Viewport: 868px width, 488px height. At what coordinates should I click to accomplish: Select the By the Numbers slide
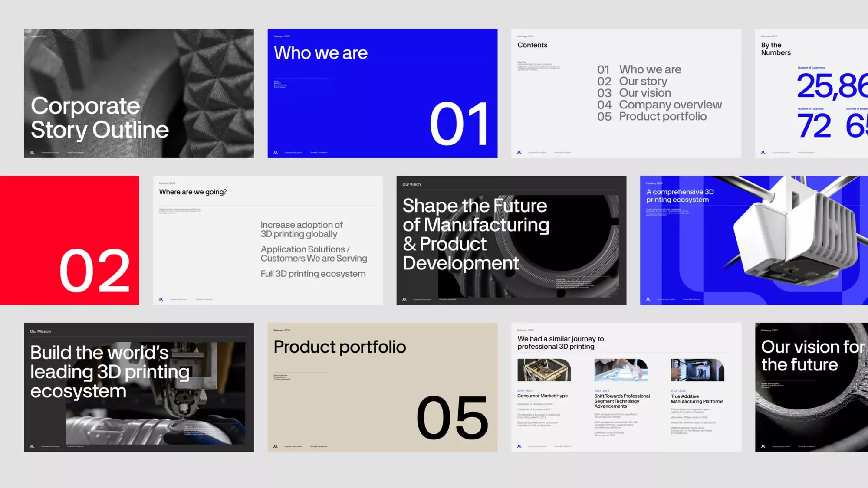tap(812, 93)
